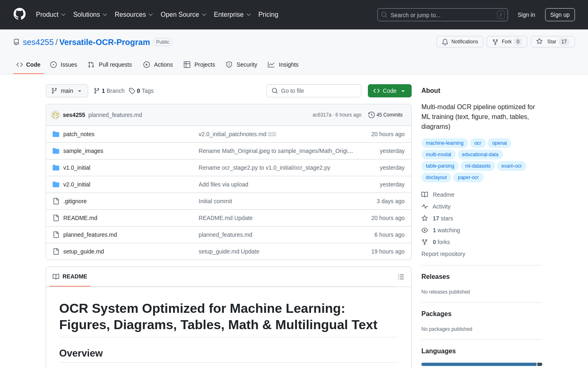The height and width of the screenshot is (368, 588).
Task: Open the Product menu
Action: coord(51,15)
